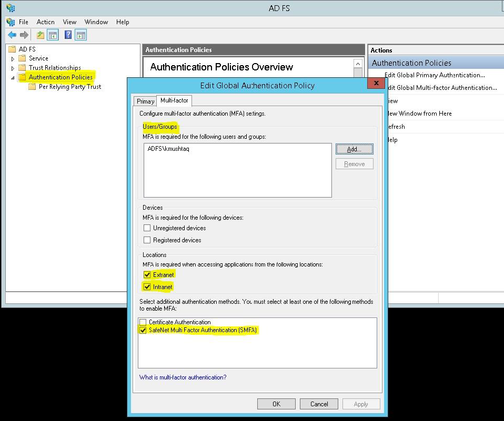Click the AD FS root folder icon
Screen dimensions: 504x421
(x=13, y=49)
